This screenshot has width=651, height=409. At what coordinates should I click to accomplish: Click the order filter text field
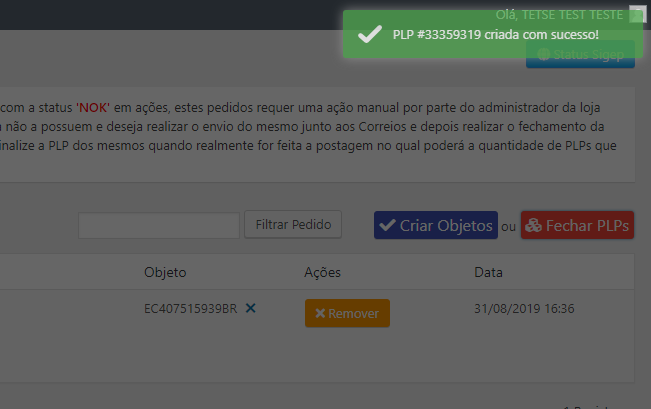[159, 225]
